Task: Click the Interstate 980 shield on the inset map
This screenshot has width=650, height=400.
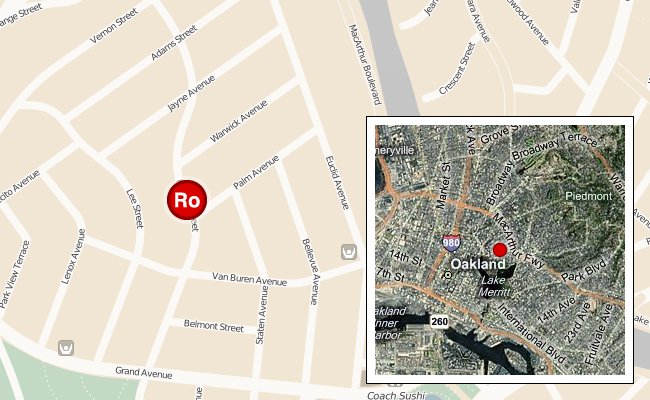Action: click(451, 243)
